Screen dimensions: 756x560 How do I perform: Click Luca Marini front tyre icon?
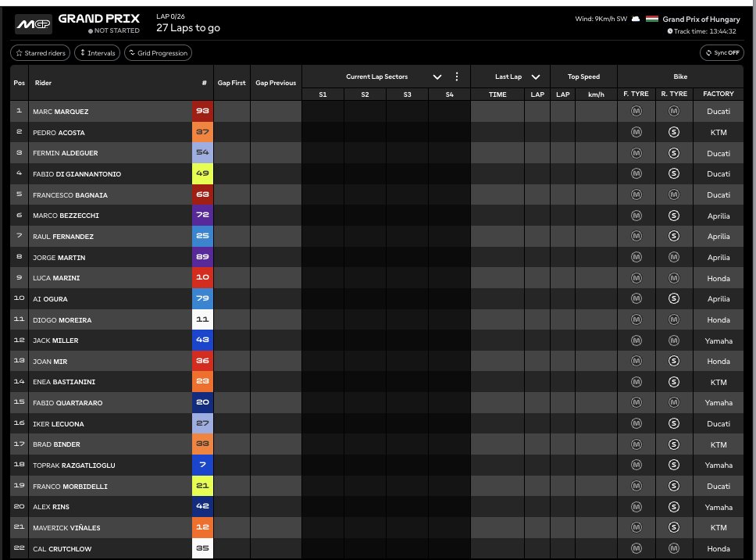click(637, 278)
